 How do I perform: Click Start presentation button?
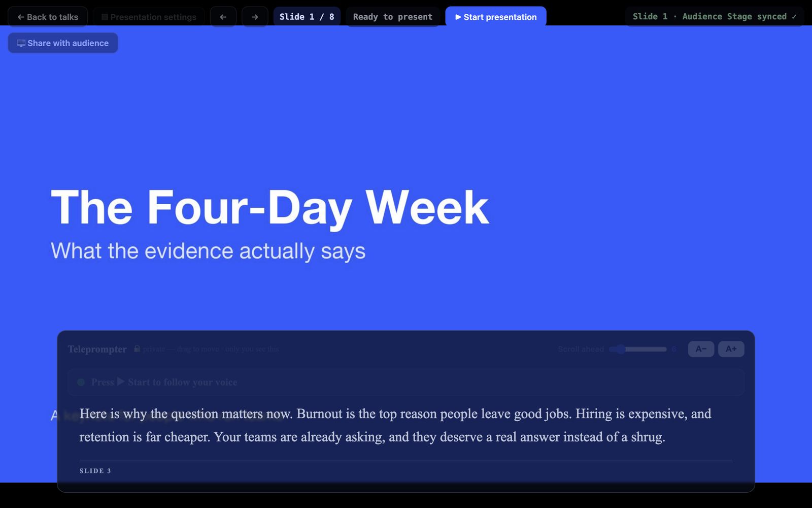click(496, 17)
